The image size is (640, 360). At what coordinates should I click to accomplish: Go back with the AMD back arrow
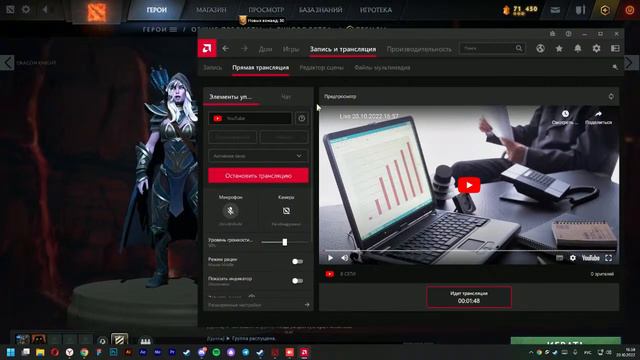[226, 49]
